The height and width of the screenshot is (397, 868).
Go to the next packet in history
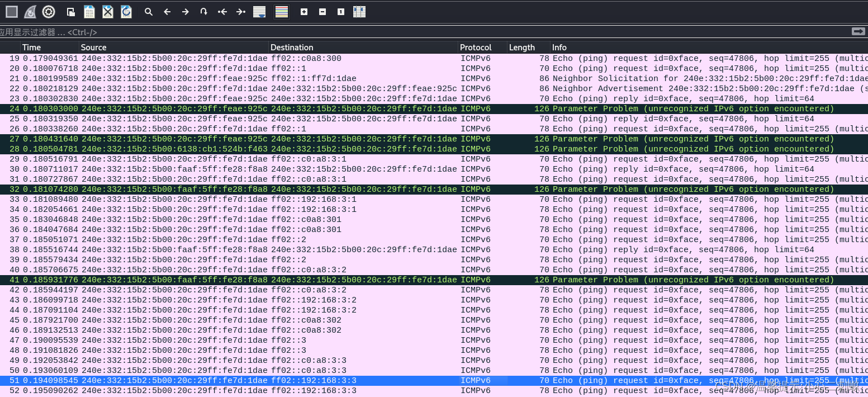(x=186, y=11)
